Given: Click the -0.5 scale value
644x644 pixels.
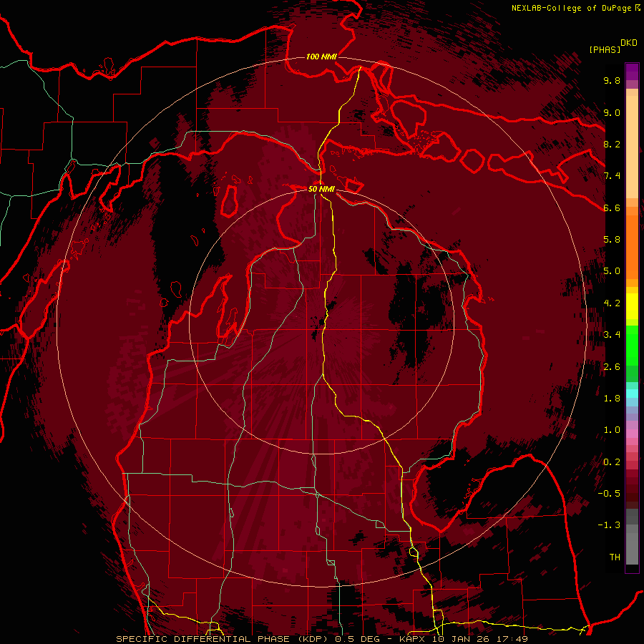Looking at the screenshot, I should tap(609, 494).
